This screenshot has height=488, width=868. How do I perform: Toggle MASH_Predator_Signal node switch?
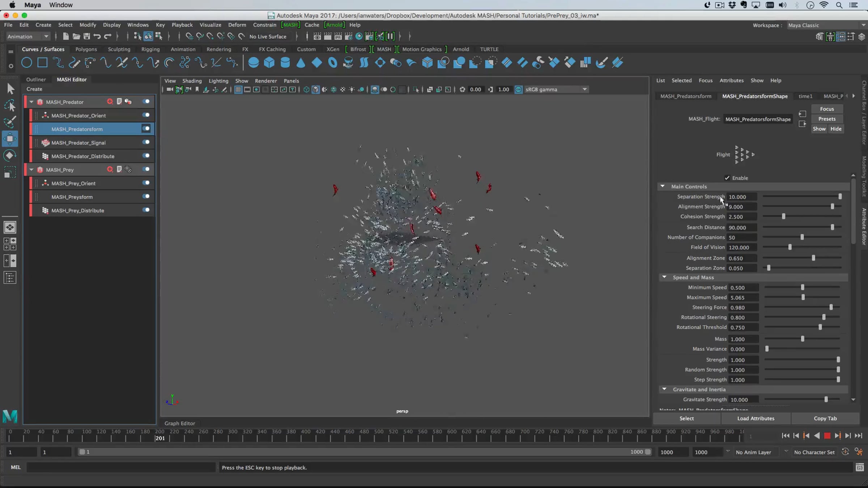pyautogui.click(x=146, y=142)
